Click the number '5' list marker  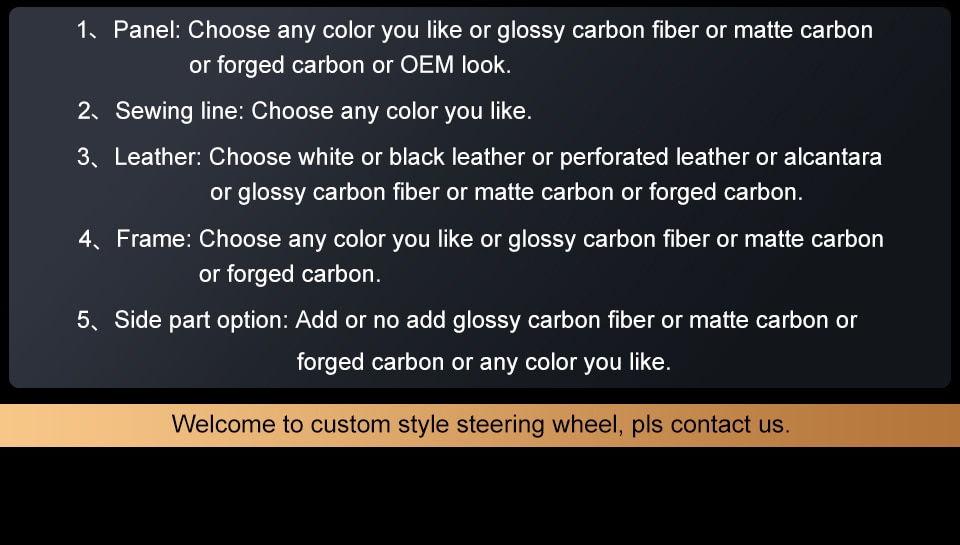pos(84,320)
